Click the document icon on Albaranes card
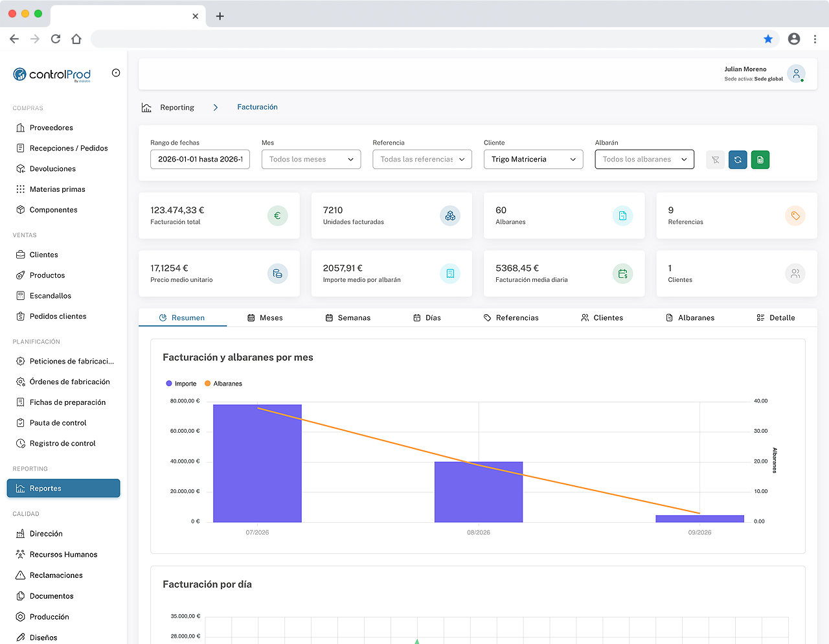829x644 pixels. (x=622, y=216)
